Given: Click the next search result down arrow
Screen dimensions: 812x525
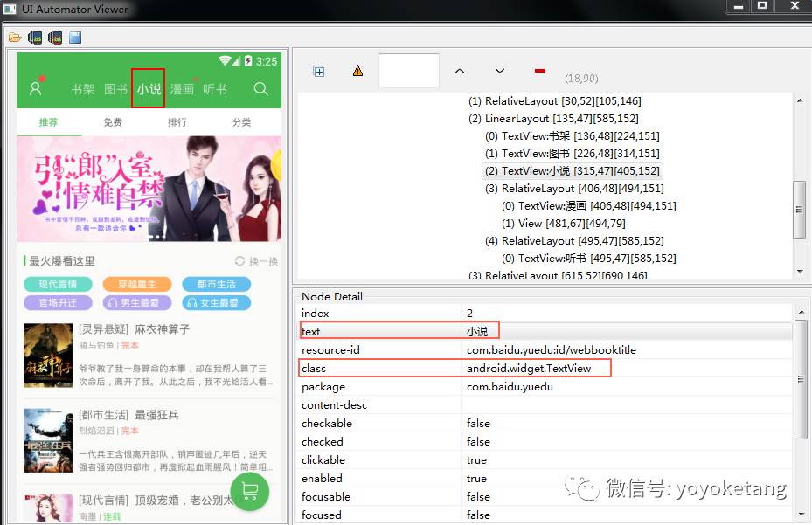Looking at the screenshot, I should pos(500,71).
